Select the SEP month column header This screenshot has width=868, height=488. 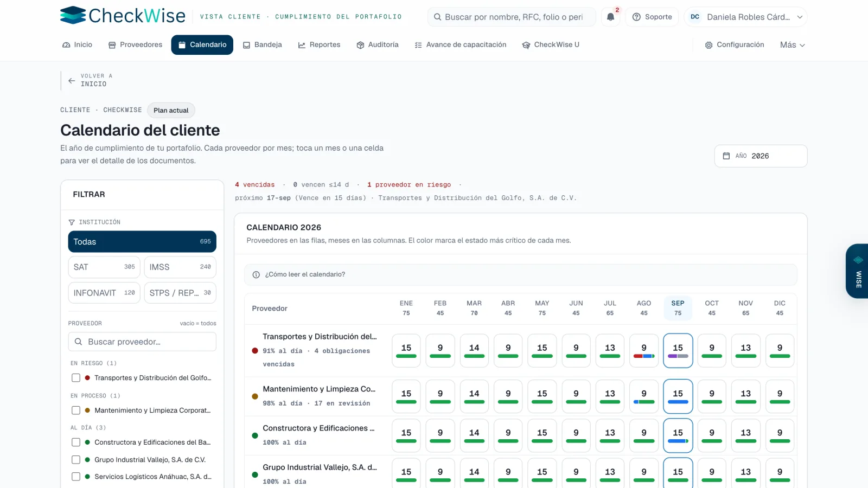click(678, 308)
